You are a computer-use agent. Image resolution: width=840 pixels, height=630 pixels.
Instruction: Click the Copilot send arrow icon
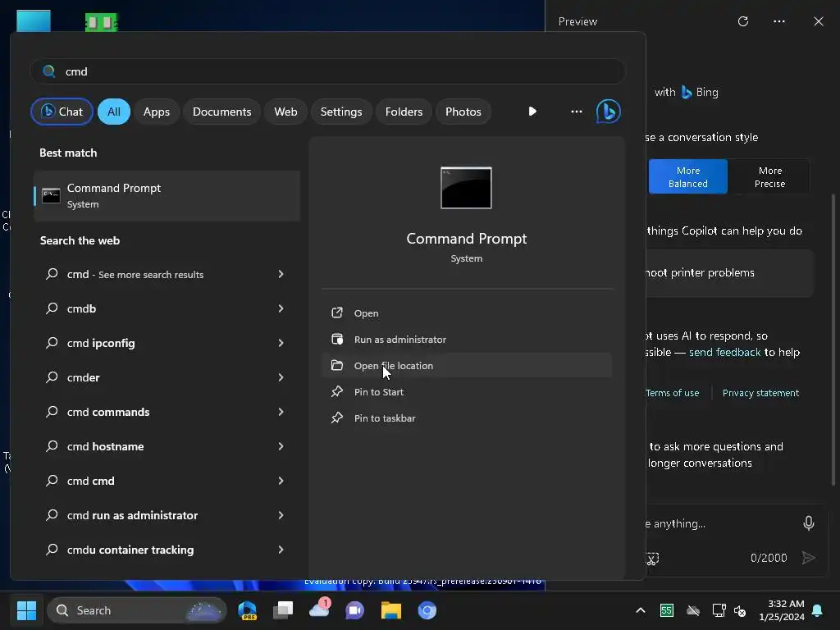(808, 558)
